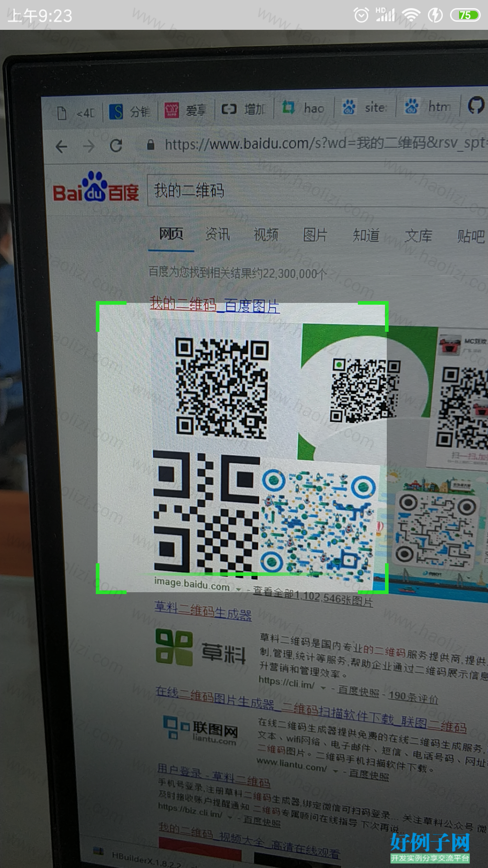This screenshot has width=488, height=868.
Task: Tap the HD mobile signal indicator
Action: tap(385, 15)
